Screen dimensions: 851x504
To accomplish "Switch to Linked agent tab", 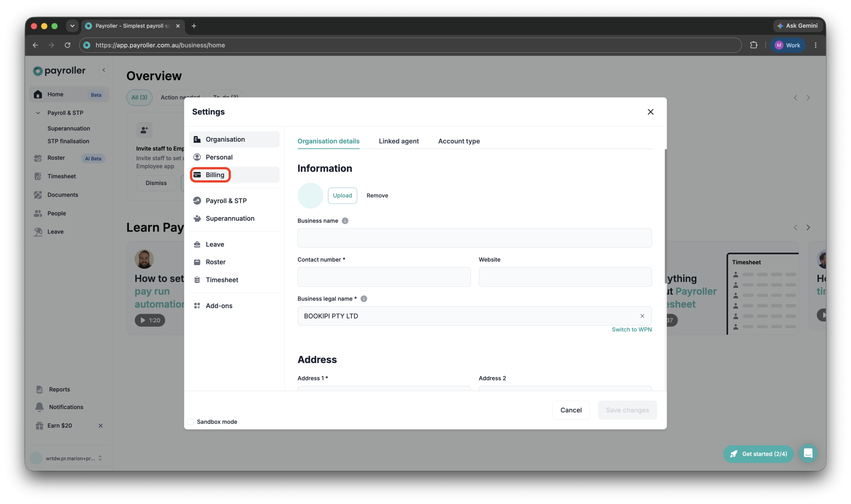I will click(399, 141).
